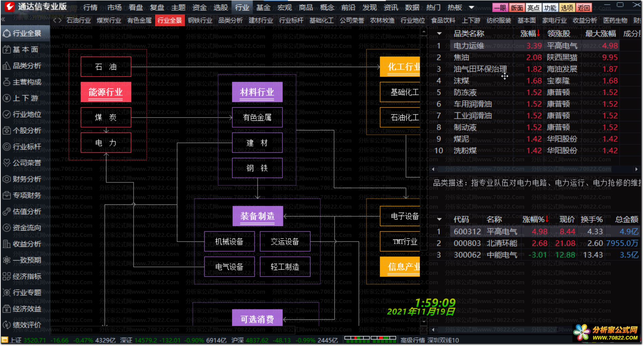Click the 电气设备 diagram box
This screenshot has height=346, width=644.
[x=229, y=267]
